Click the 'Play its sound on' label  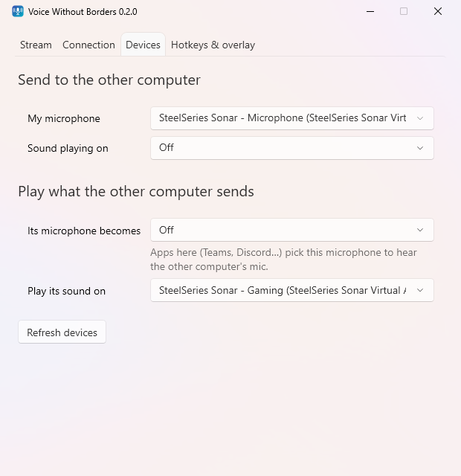(x=66, y=291)
